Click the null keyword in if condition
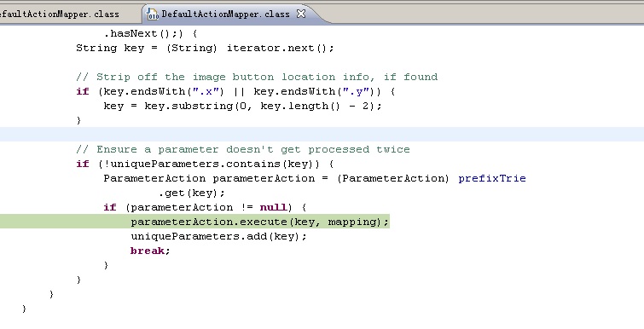644x329 pixels. pyautogui.click(x=273, y=208)
